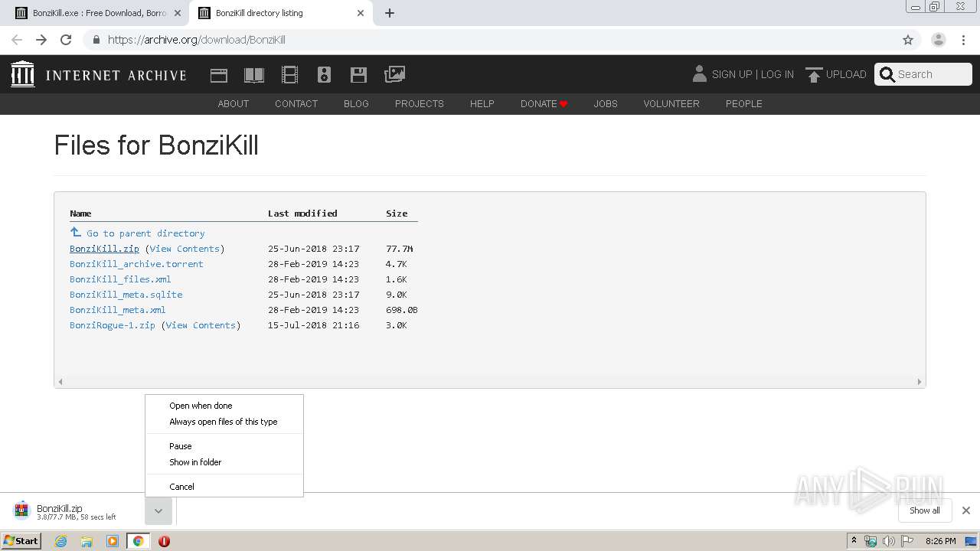Open the Software floppy disk icon
980x551 pixels.
point(358,75)
